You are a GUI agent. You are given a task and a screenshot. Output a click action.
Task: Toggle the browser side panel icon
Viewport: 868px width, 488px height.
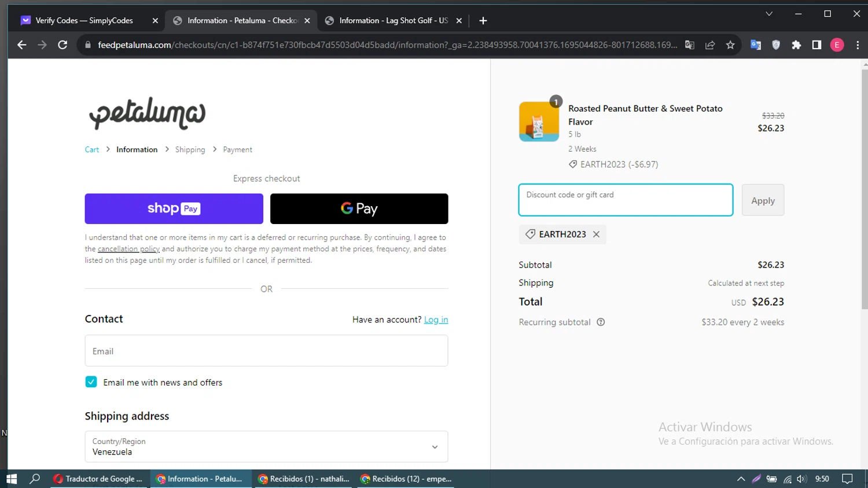(816, 45)
